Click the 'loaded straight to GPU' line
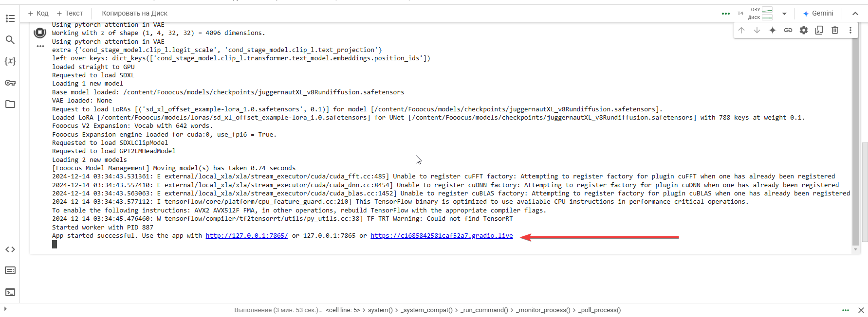This screenshot has height=317, width=868. tap(93, 67)
